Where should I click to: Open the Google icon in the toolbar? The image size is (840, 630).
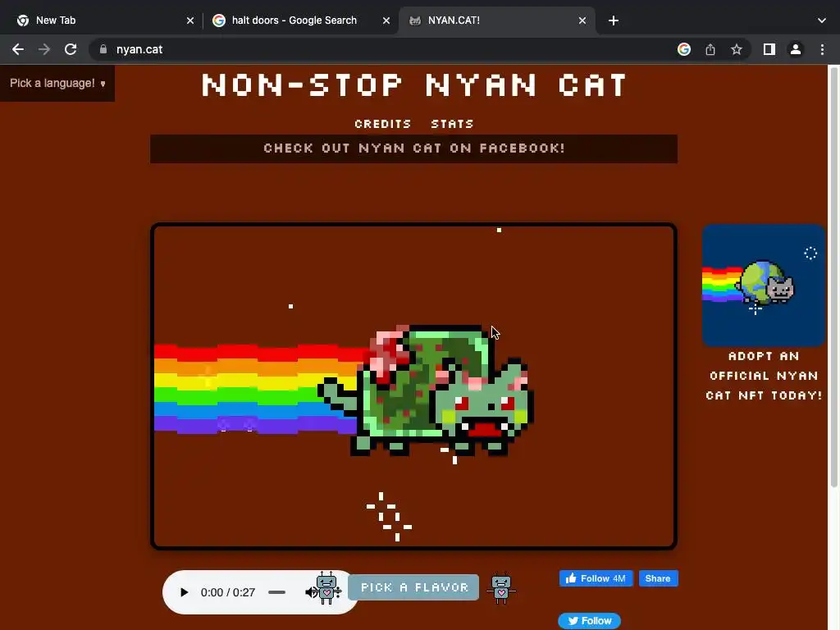tap(684, 49)
